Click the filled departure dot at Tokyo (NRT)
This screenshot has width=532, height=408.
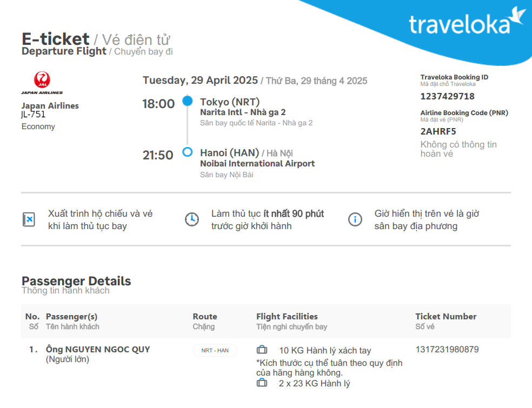(188, 101)
